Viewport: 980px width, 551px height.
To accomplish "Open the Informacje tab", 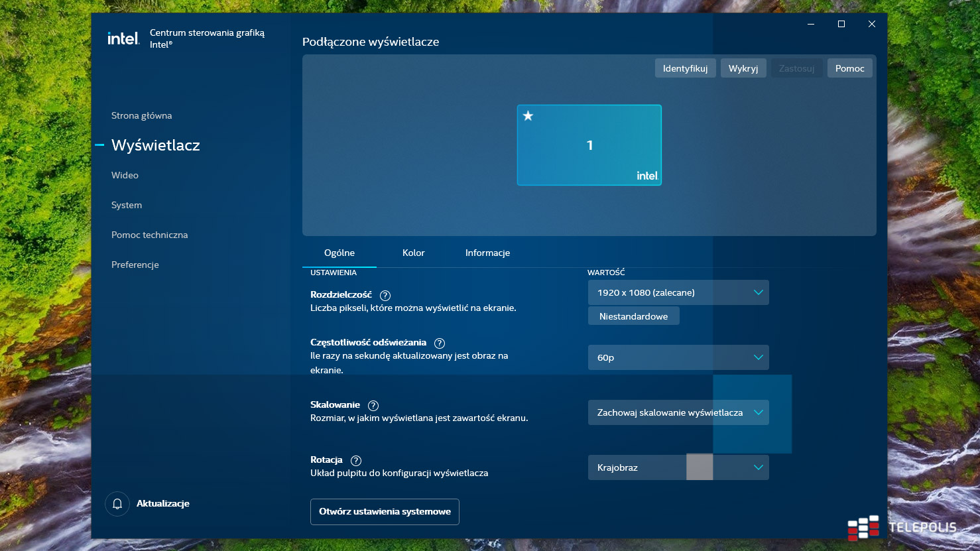I will (487, 253).
